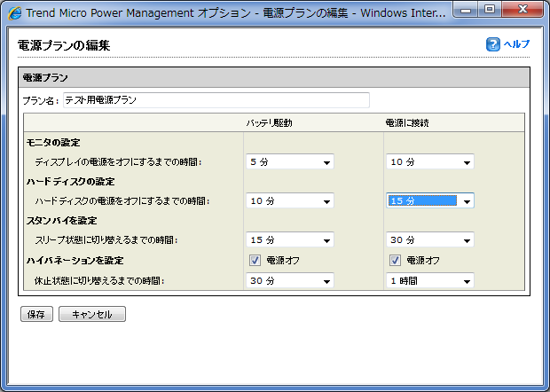Open plugged-in sleep time dropdown showing 30 分

point(430,240)
